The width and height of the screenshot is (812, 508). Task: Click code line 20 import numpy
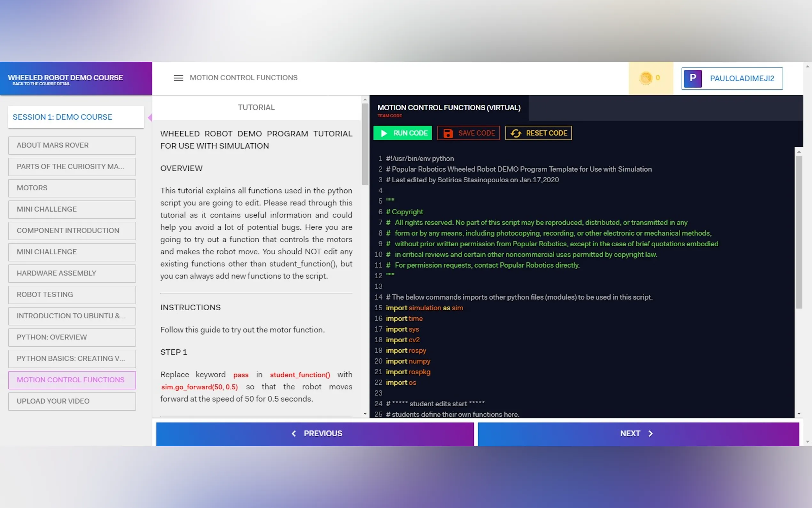point(408,361)
